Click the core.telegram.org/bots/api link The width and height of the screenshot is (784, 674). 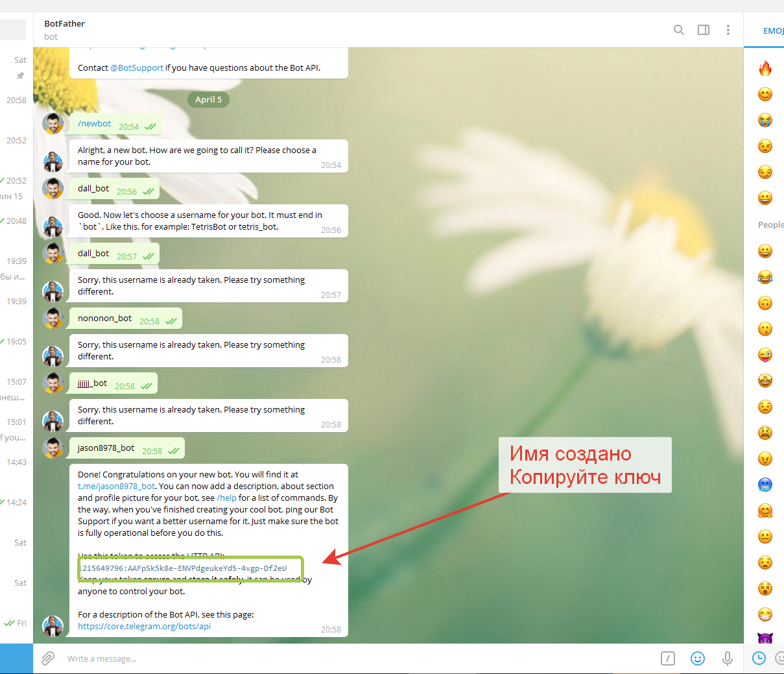coord(144,627)
